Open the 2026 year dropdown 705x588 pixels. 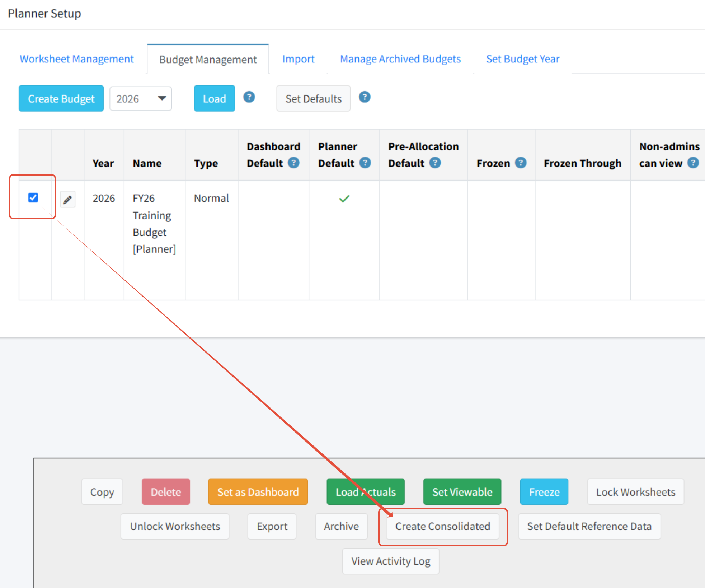141,99
